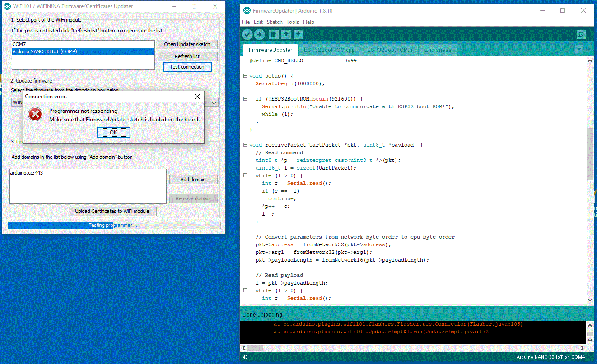Select the Endianess tab
Viewport: 597px width, 364px height.
(437, 50)
